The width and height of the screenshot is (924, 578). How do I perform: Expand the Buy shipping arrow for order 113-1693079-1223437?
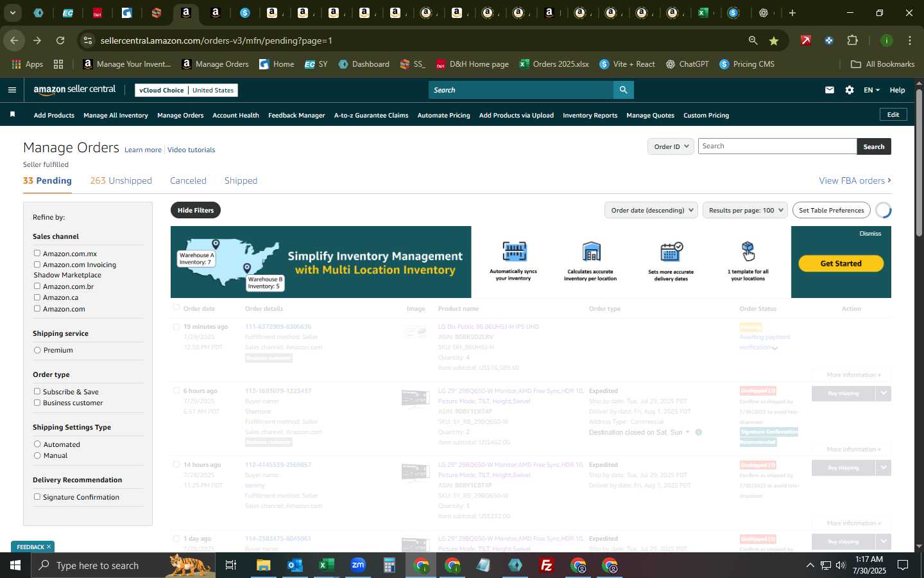click(884, 393)
